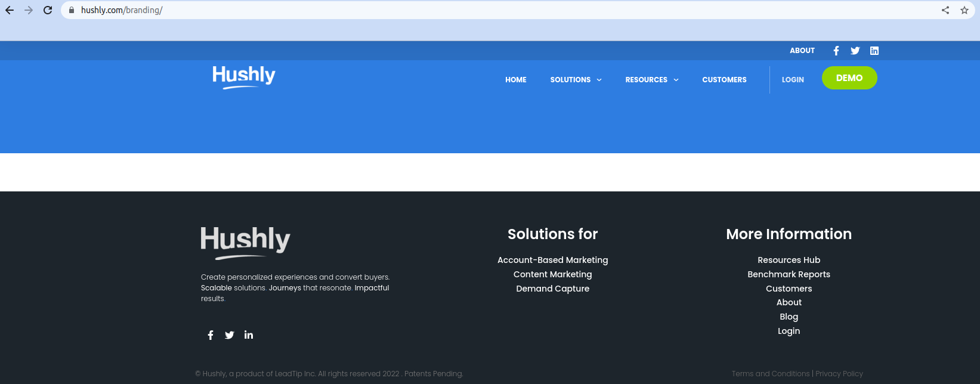This screenshot has height=384, width=980.
Task: Open Demand Capture footer link
Action: (553, 289)
